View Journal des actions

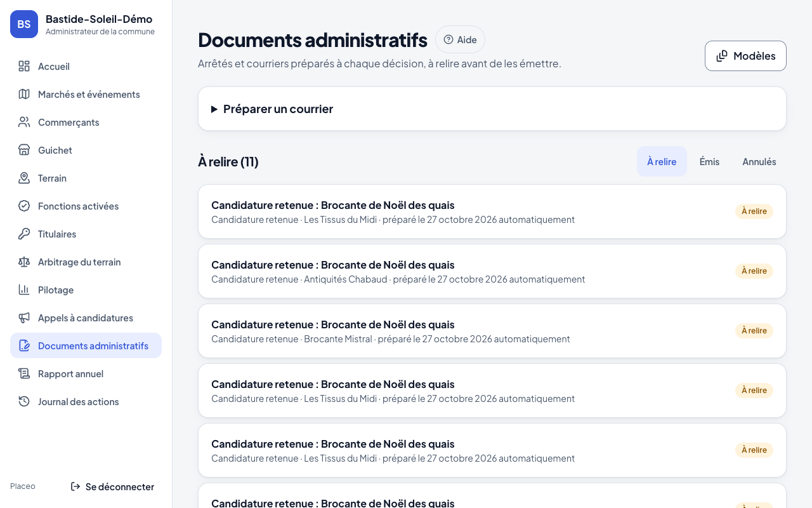click(86, 401)
